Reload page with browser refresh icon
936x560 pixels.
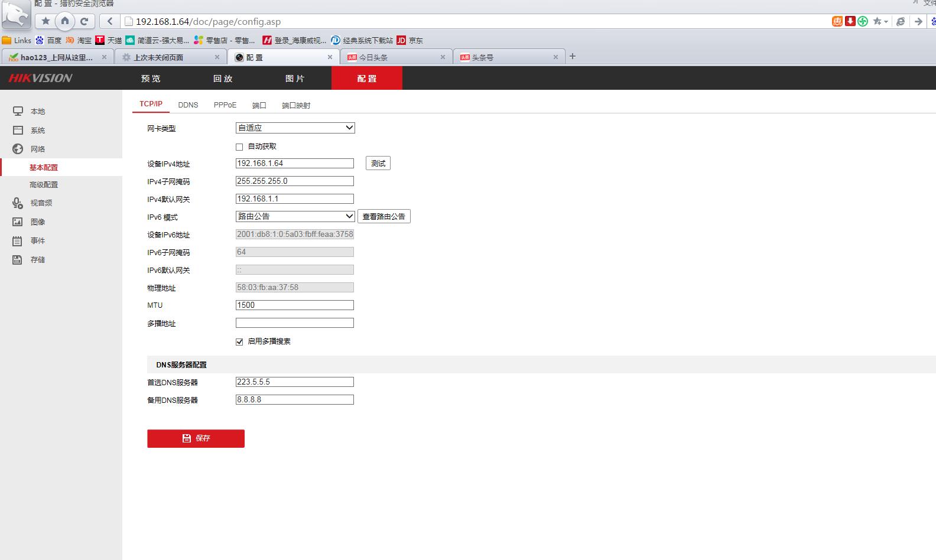[x=84, y=21]
